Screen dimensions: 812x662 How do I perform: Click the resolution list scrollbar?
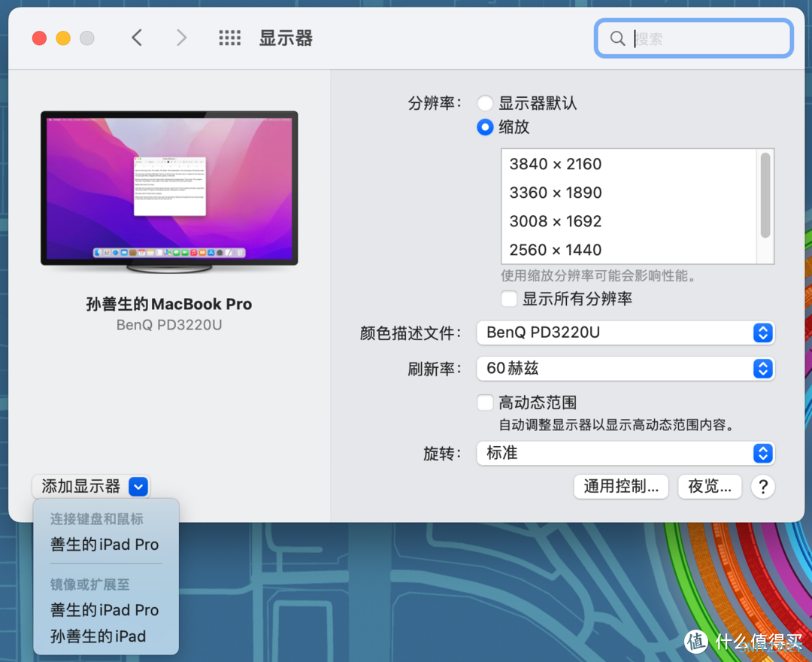765,196
